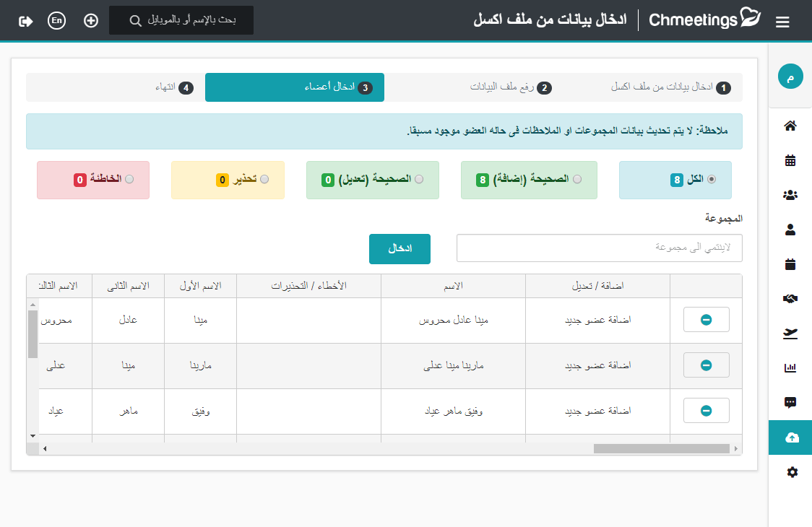Click the Chmeetings logo
This screenshot has height=527, width=812.
704,19
